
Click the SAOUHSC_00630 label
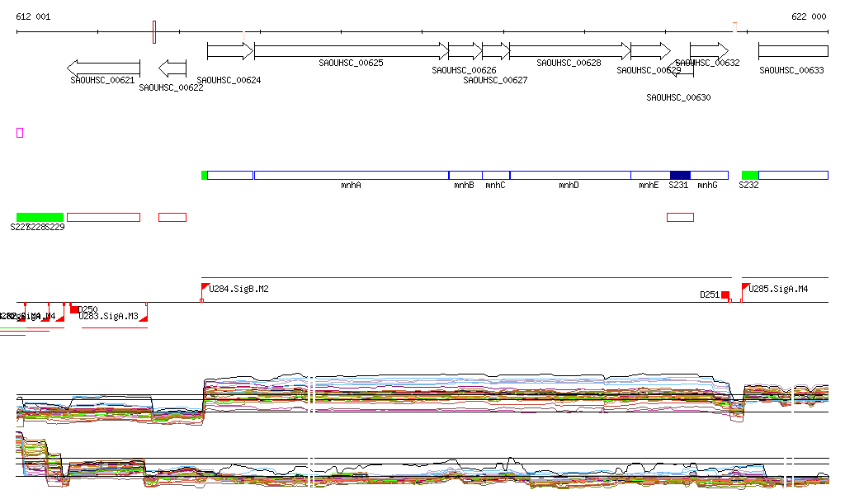click(678, 97)
